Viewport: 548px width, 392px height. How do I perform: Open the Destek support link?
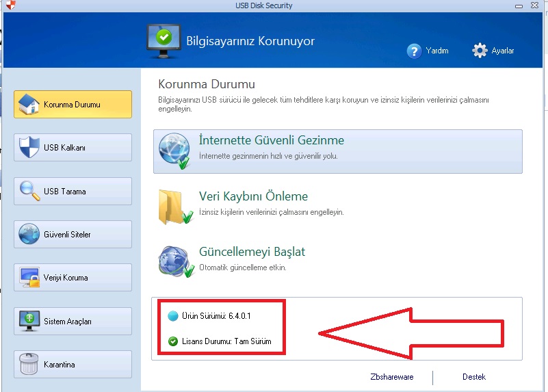point(474,377)
